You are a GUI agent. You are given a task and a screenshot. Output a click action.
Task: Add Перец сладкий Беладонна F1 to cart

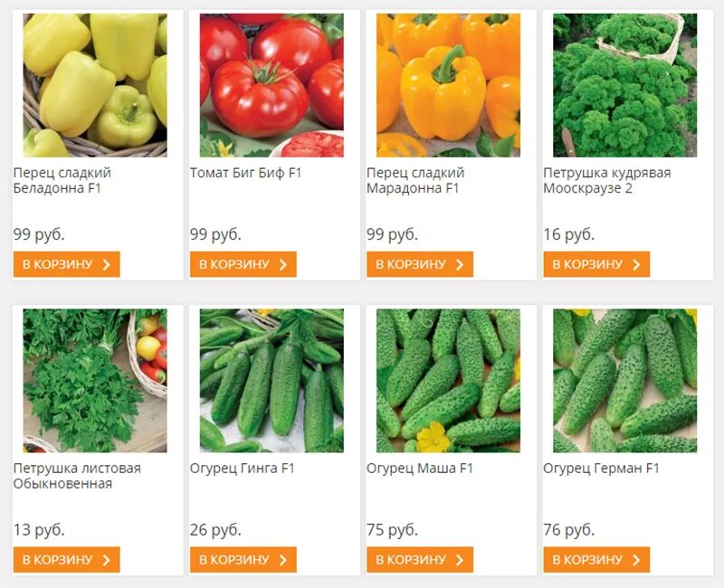66,264
